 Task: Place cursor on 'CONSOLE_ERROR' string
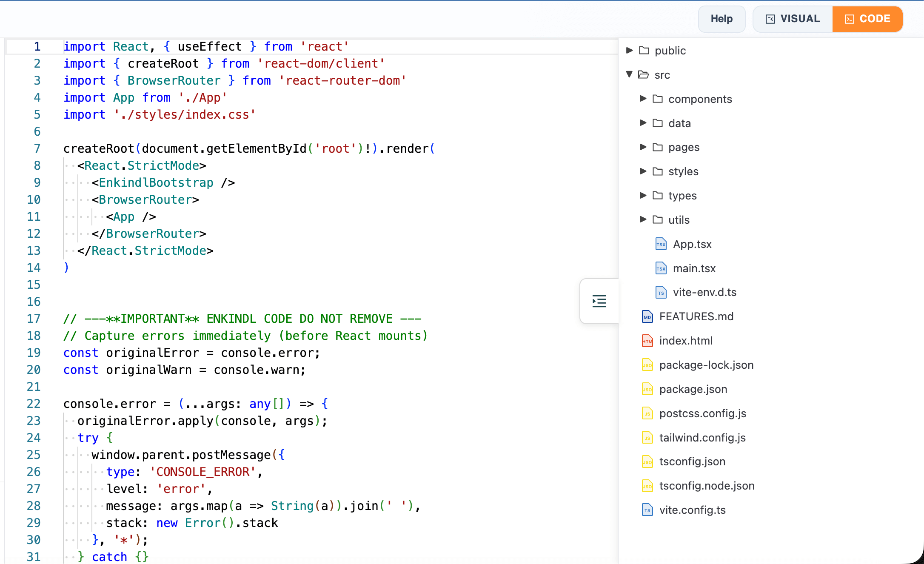202,472
